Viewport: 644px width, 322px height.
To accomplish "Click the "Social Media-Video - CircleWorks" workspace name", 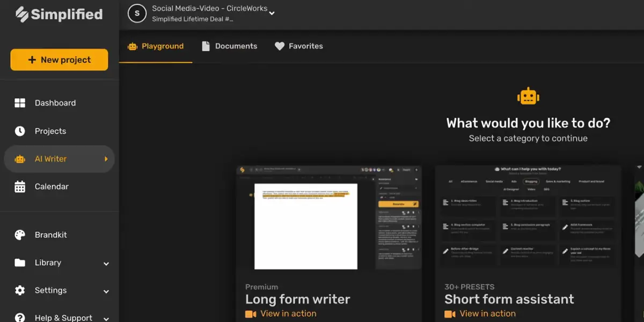I will pyautogui.click(x=209, y=9).
